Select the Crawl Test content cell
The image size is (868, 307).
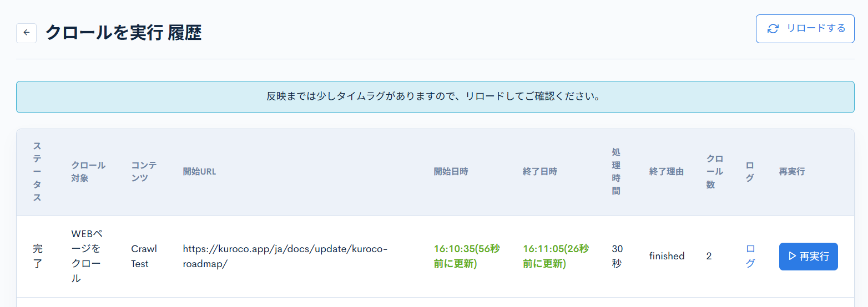click(x=144, y=256)
